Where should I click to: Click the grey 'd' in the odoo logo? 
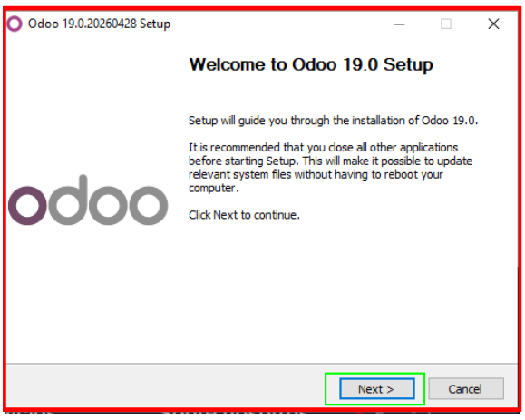coord(68,200)
